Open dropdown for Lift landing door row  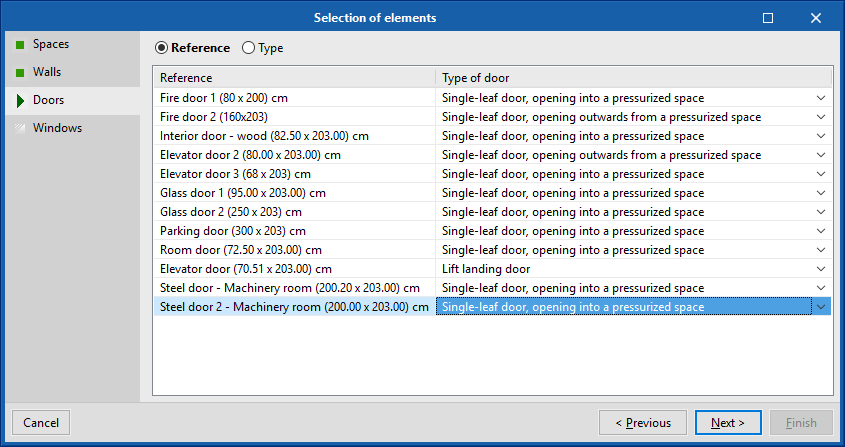821,269
